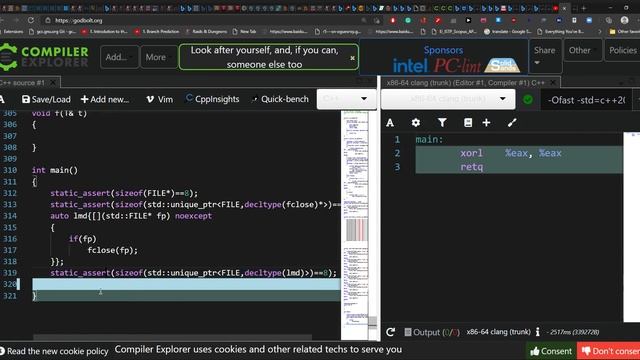Viewport: 640px width, 360px height.
Task: Open the More menu
Action: tap(158, 57)
